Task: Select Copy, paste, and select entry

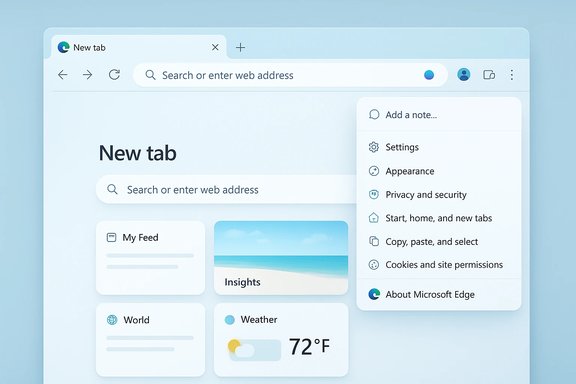Action: pos(439,241)
